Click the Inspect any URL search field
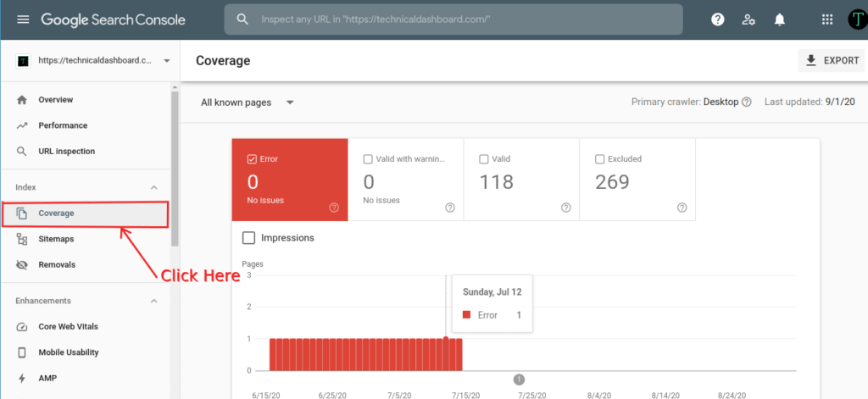The image size is (868, 399). coord(453,19)
